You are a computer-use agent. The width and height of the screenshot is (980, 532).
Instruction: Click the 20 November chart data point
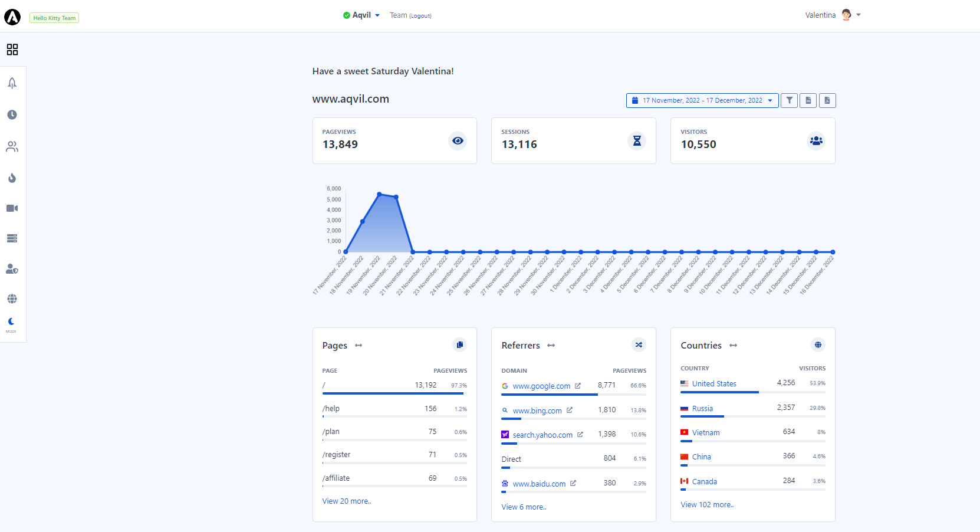[396, 197]
